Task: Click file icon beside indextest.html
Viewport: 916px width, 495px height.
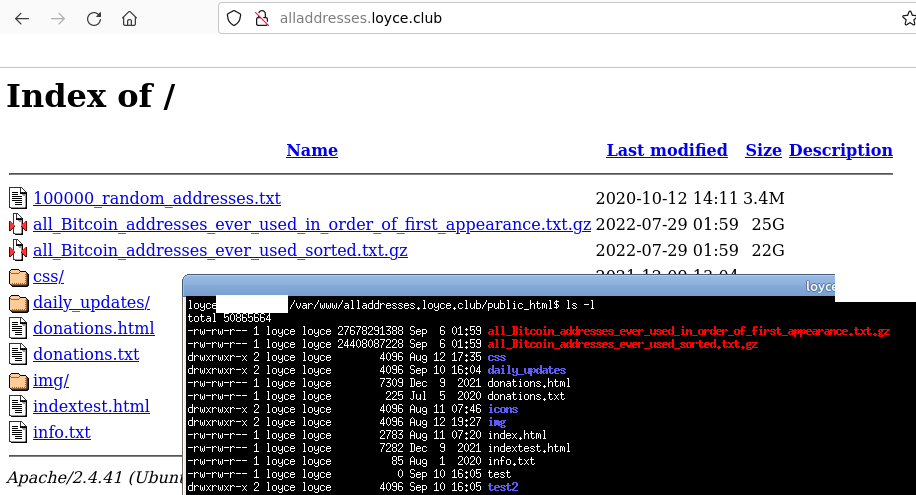Action: tap(18, 406)
